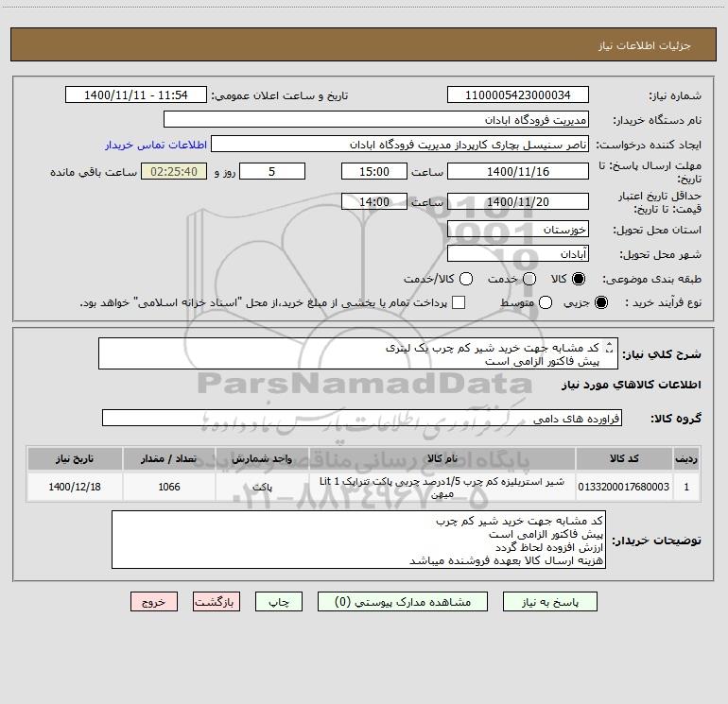The image size is (728, 704).
Task: Open مشاهده مدارک پیوستی (0) button
Action: (403, 601)
